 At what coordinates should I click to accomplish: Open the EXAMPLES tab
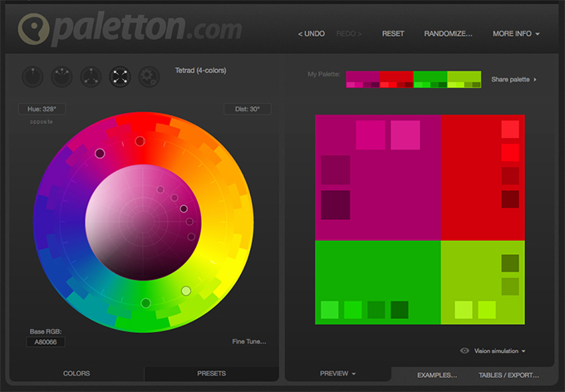[437, 375]
